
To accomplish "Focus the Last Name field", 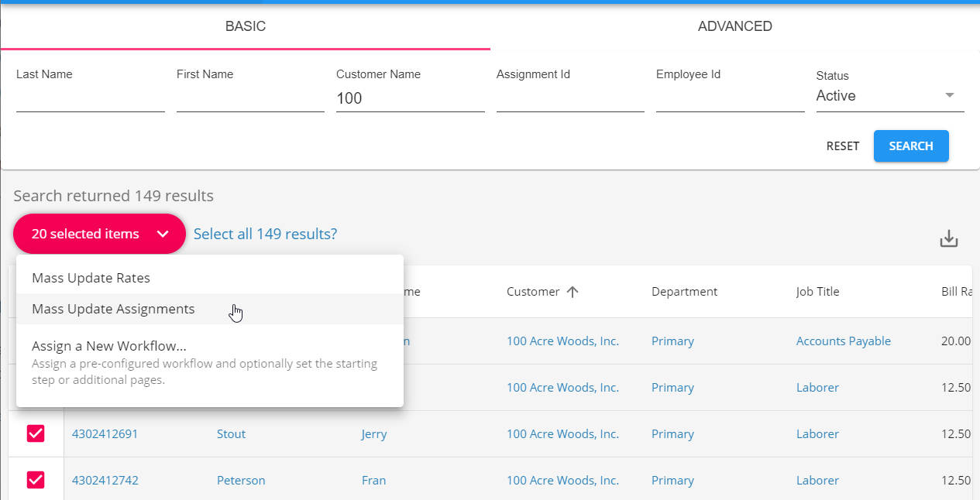I will tap(90, 98).
